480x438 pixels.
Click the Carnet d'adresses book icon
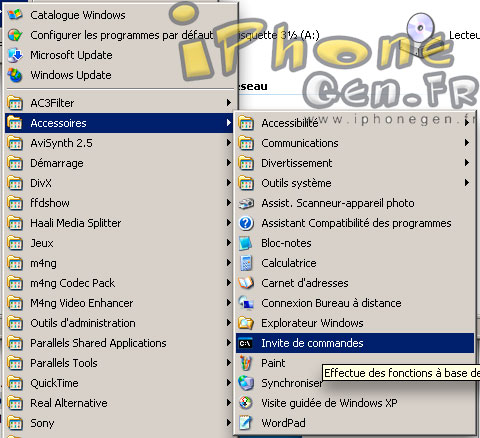246,283
